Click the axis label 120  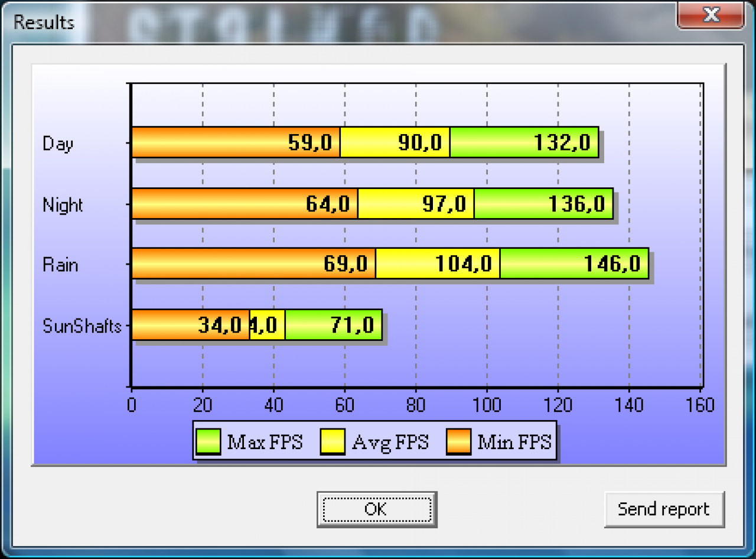pos(558,405)
